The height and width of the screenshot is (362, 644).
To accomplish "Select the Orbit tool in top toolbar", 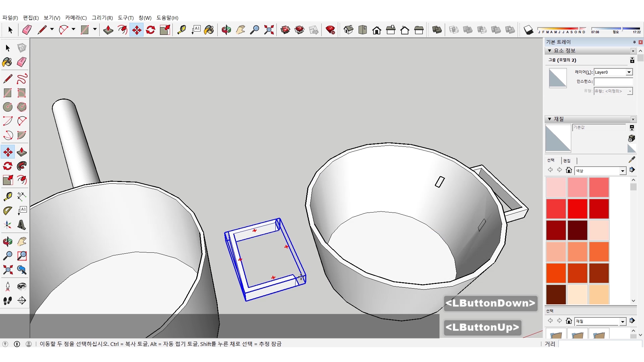I will tap(226, 30).
